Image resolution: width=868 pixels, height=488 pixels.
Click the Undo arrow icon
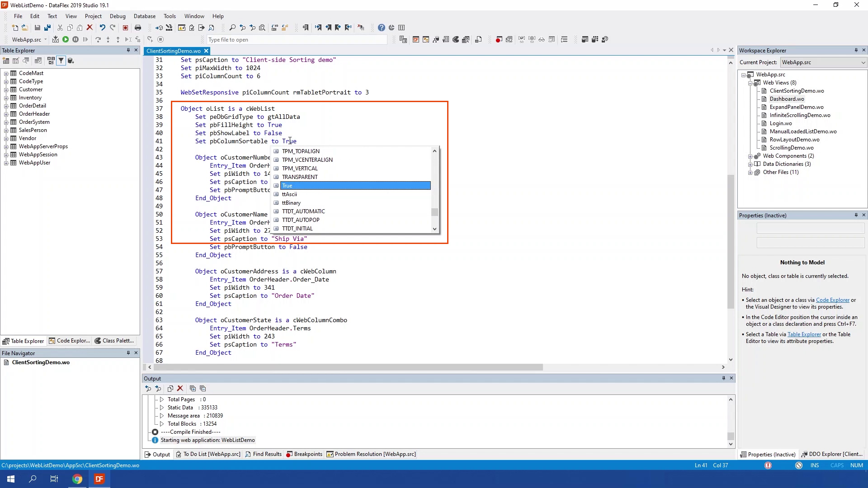tap(102, 28)
